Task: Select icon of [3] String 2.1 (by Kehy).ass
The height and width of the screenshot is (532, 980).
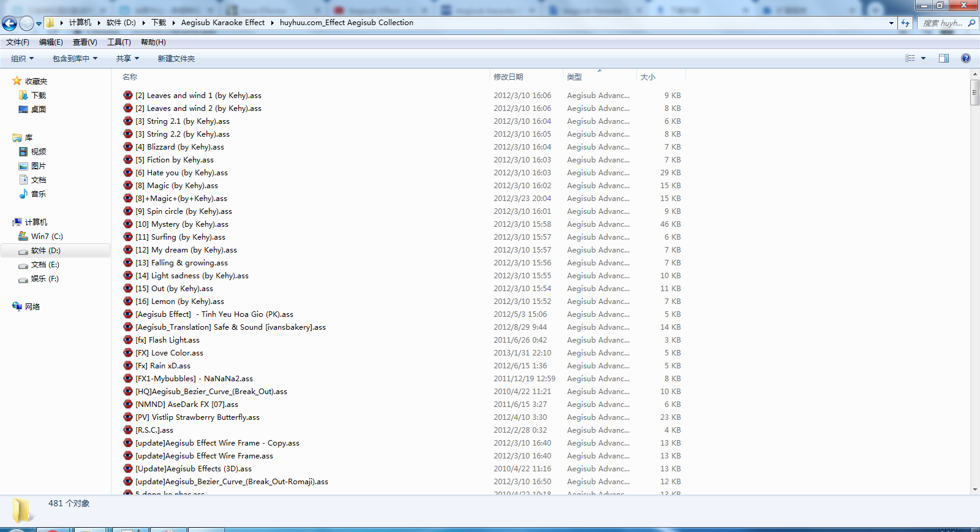Action: tap(128, 121)
